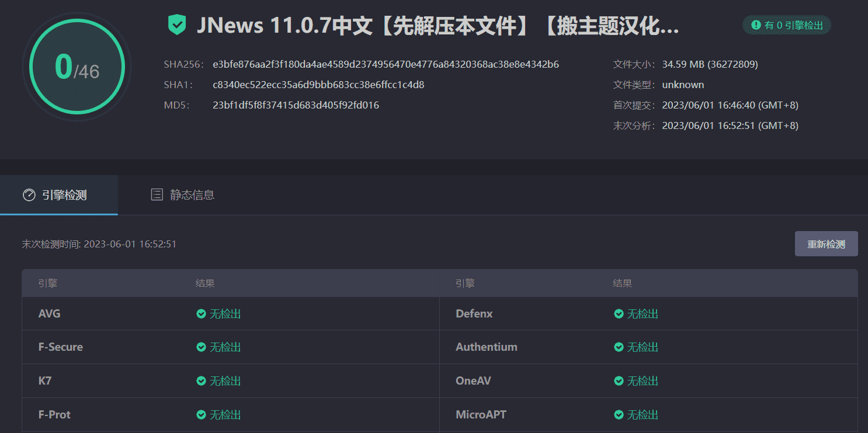Image resolution: width=868 pixels, height=433 pixels.
Task: Click the 0/46 detection score circle
Action: [77, 68]
